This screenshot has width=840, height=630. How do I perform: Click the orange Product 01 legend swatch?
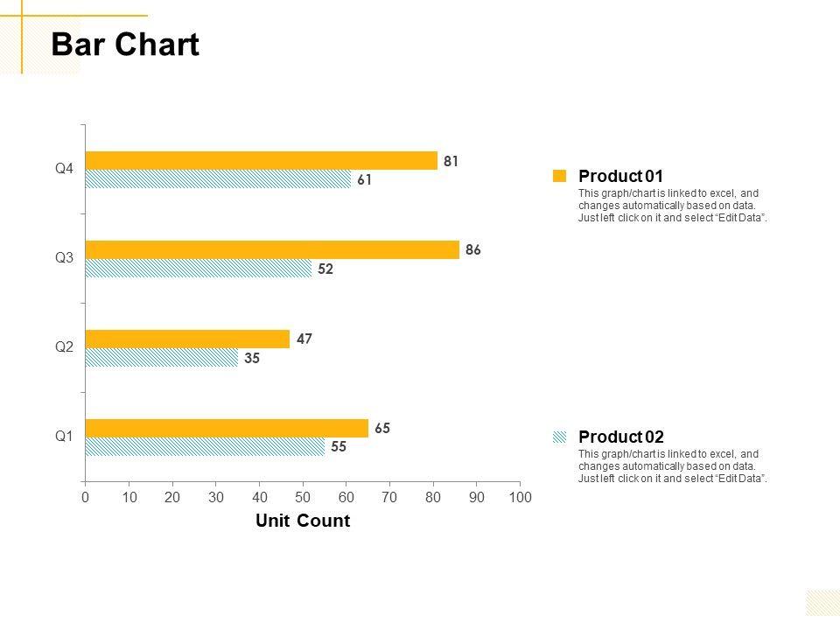560,176
